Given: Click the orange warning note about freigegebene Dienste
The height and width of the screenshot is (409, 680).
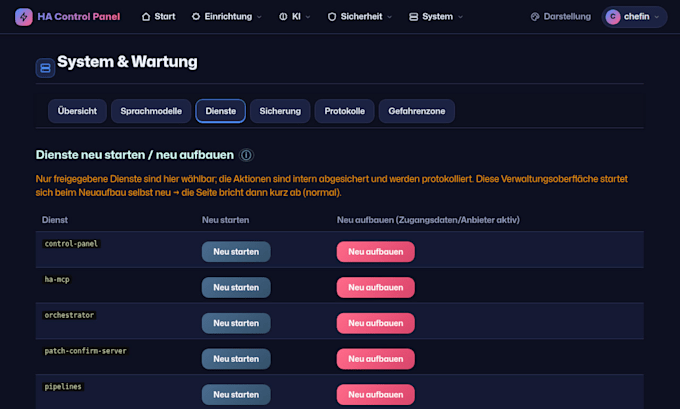Looking at the screenshot, I should tap(332, 186).
